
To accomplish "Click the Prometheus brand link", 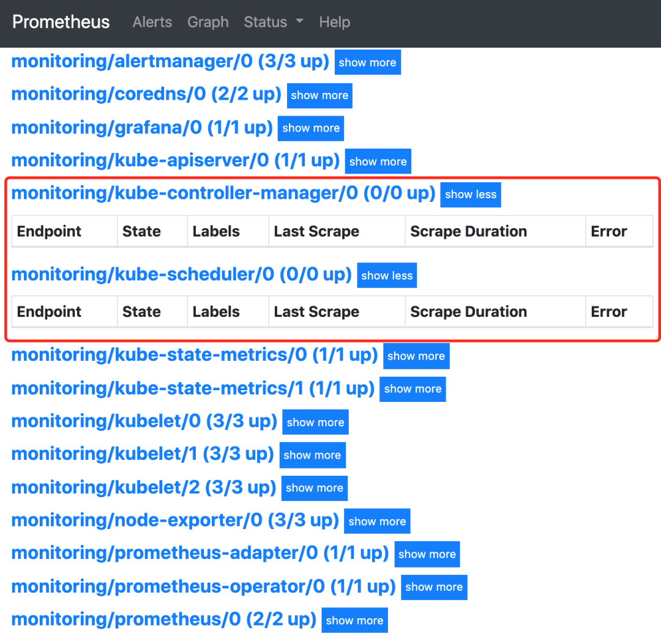I will pos(61,22).
